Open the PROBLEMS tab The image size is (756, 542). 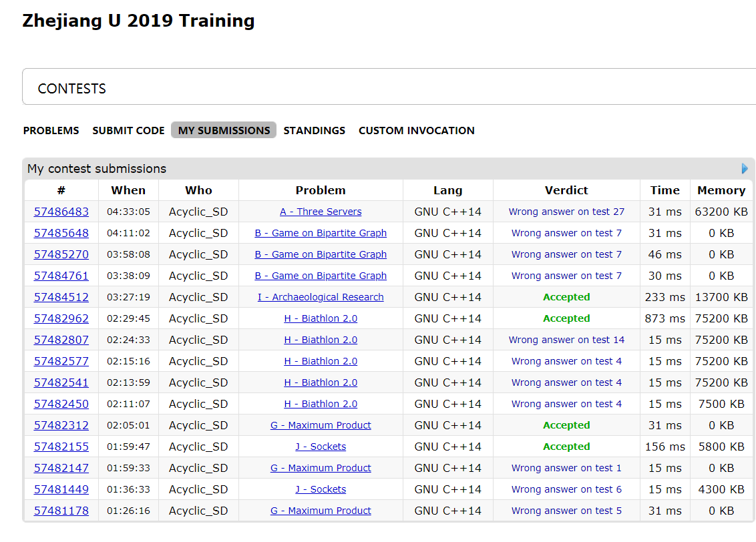pyautogui.click(x=51, y=131)
